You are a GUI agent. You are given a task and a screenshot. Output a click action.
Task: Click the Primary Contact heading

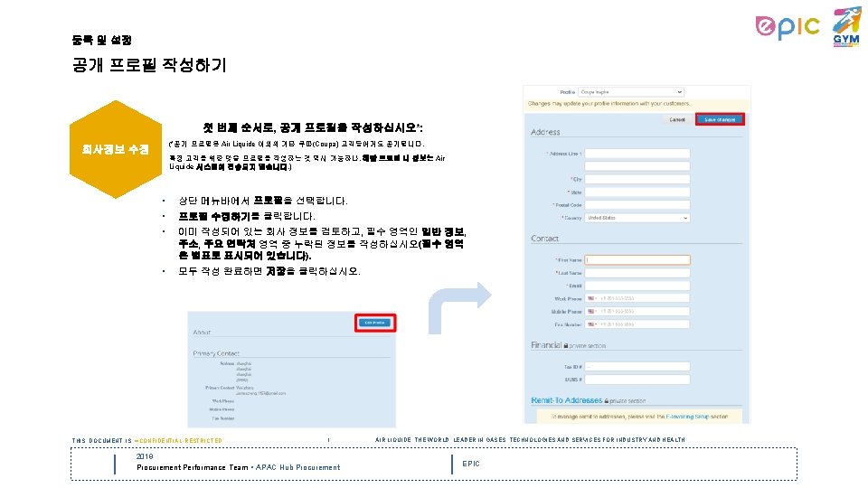[x=216, y=353]
